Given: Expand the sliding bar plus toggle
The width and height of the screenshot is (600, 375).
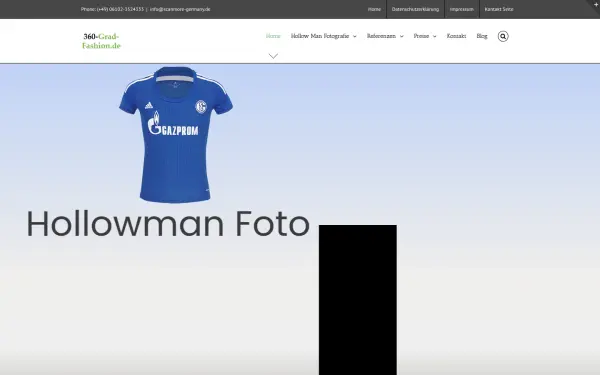Looking at the screenshot, I should (595, 4).
